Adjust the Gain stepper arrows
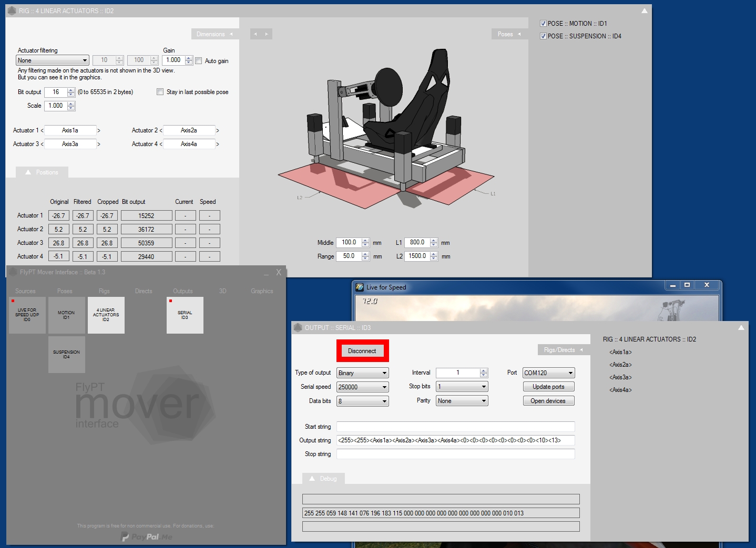 click(x=189, y=60)
